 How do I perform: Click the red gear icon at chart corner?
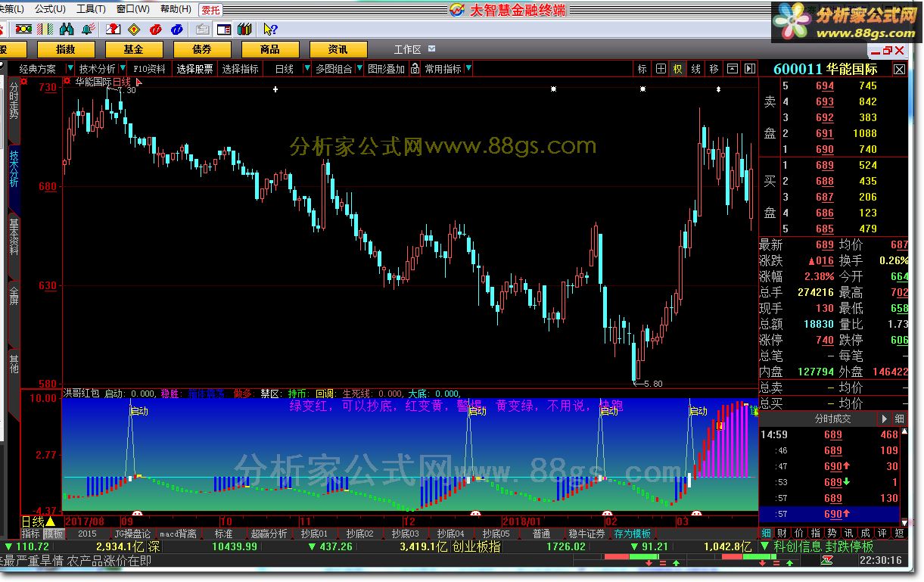tap(68, 81)
